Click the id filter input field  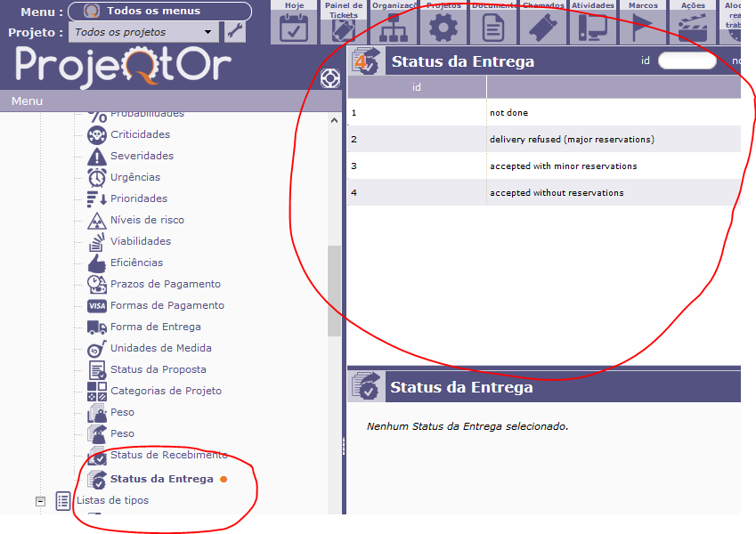point(687,61)
